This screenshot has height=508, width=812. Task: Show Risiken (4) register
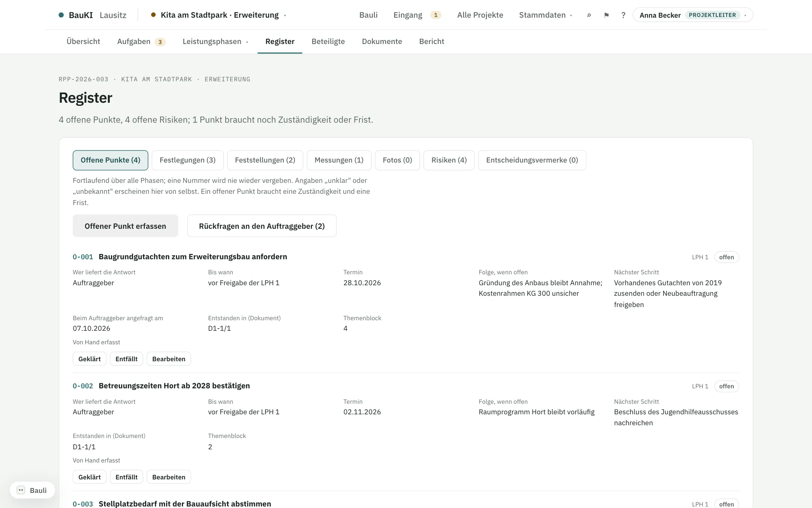tap(449, 160)
